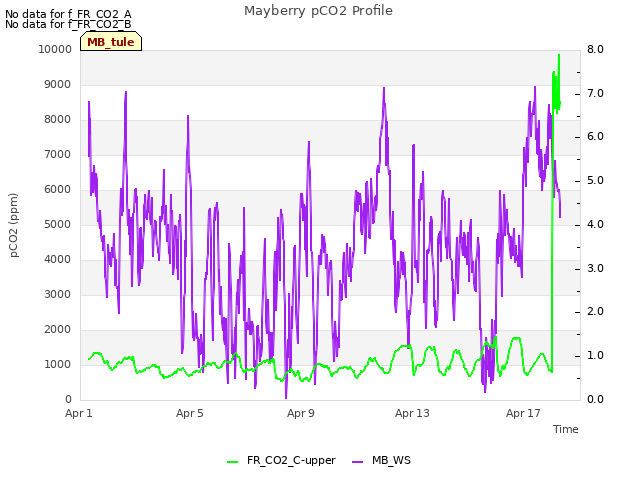Viewport: 640px width, 480px height.
Task: Click the 2.0 right axis value
Action: (x=595, y=312)
